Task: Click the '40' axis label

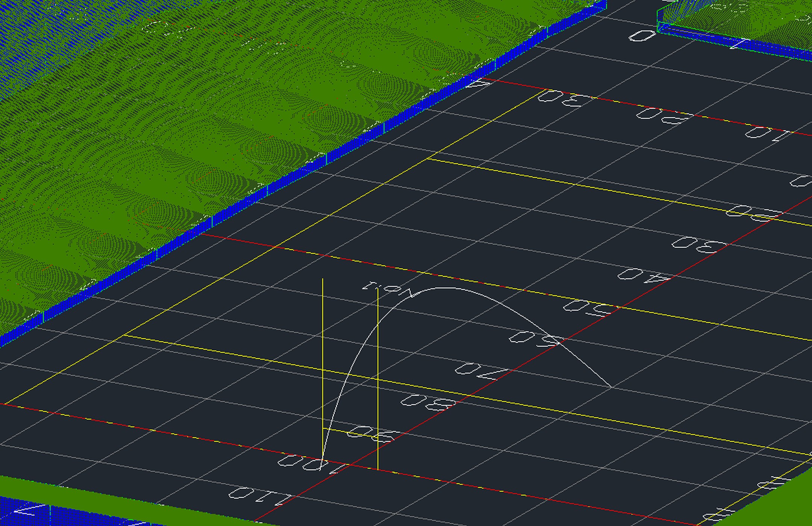Action: coord(644,276)
